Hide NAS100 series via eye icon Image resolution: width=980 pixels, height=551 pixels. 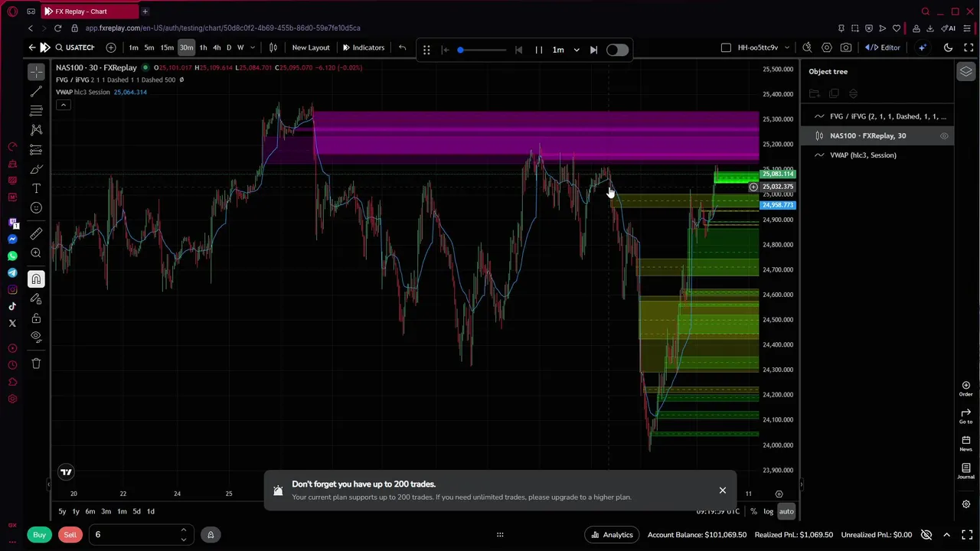[x=944, y=136]
